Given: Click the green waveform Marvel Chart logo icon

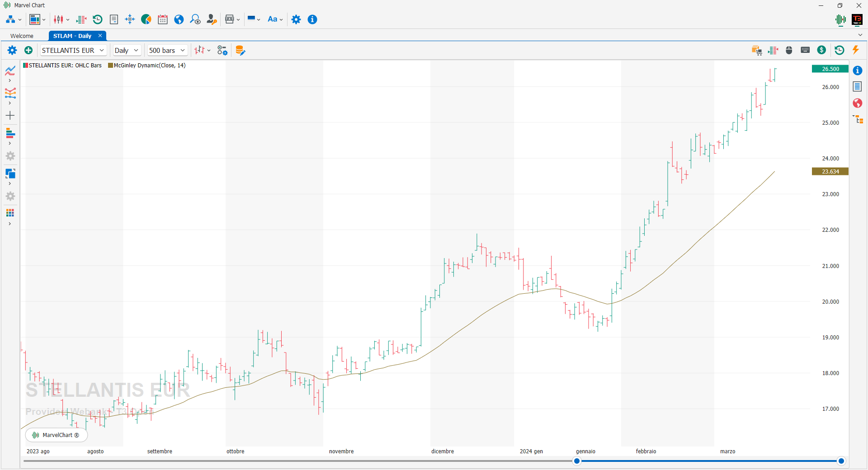Looking at the screenshot, I should pos(840,19).
